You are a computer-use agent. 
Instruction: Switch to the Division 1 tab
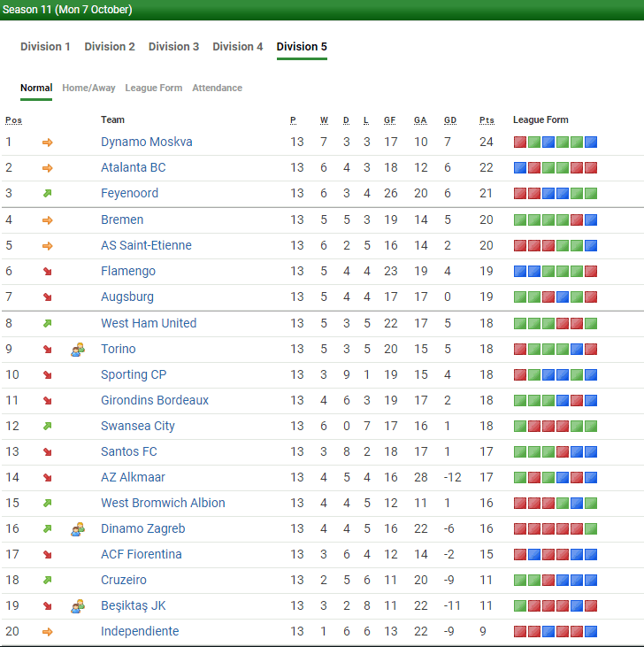pos(45,47)
